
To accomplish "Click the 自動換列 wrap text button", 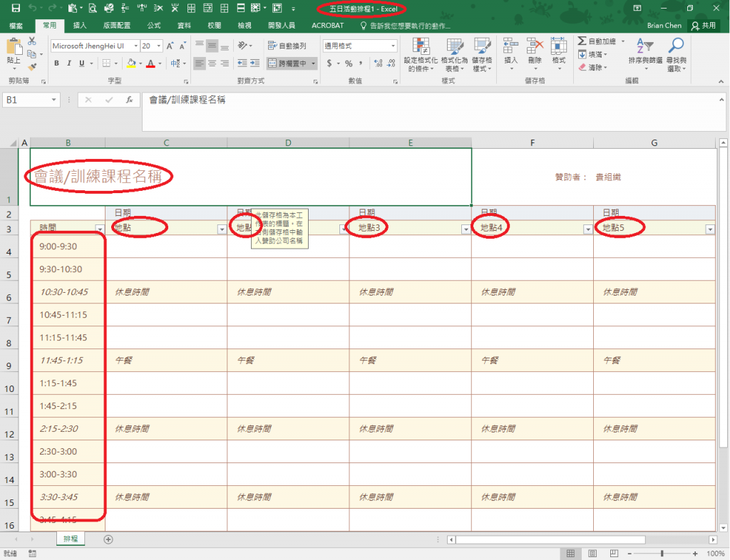I will (287, 46).
